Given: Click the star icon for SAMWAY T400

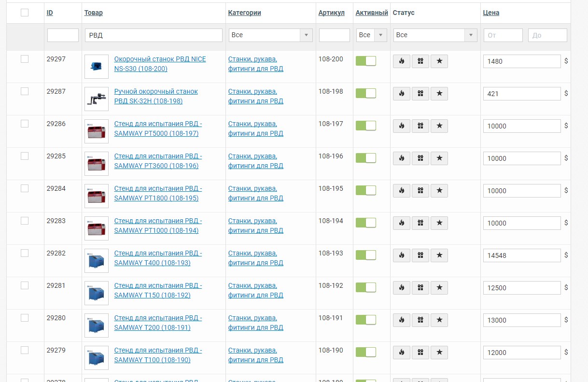Looking at the screenshot, I should pos(439,255).
